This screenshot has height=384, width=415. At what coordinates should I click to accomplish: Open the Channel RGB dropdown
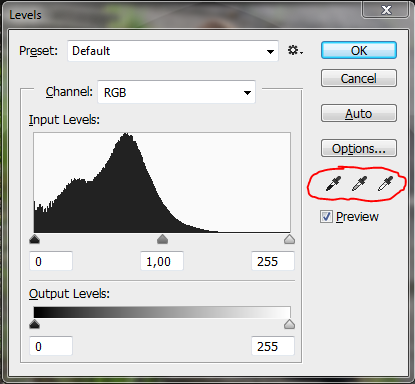pos(176,92)
